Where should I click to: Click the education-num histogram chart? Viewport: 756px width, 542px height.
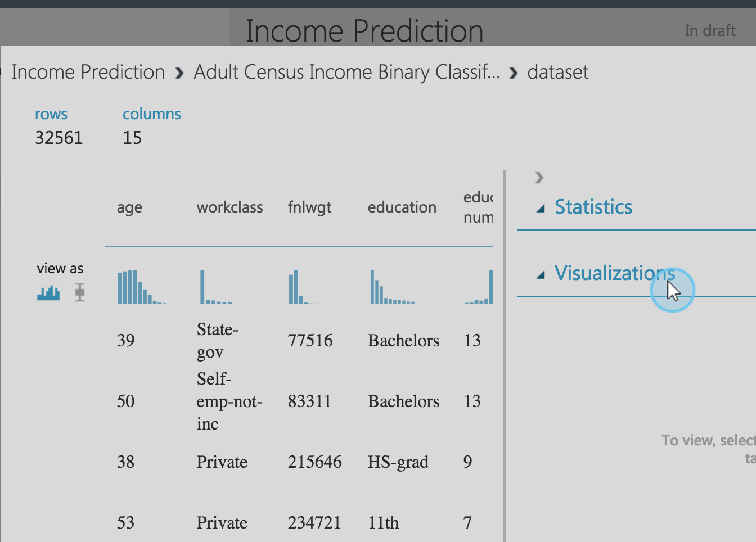click(479, 287)
